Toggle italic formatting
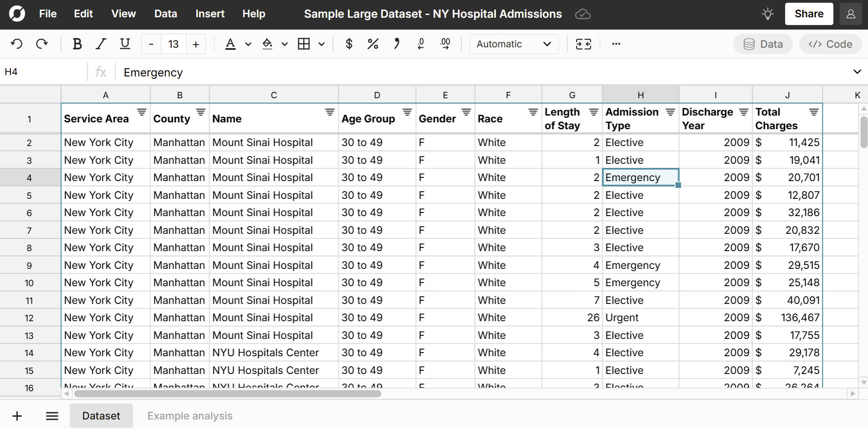The width and height of the screenshot is (868, 429). (101, 44)
